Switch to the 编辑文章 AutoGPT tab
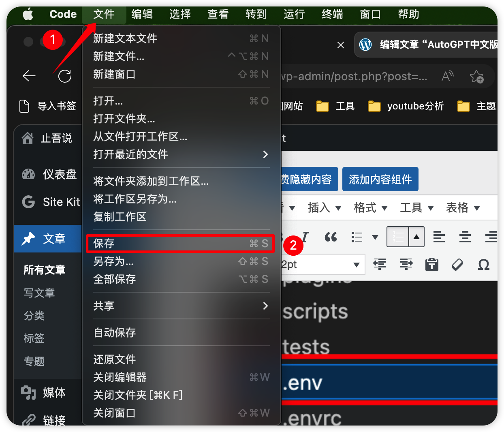This screenshot has width=504, height=432. point(427,45)
